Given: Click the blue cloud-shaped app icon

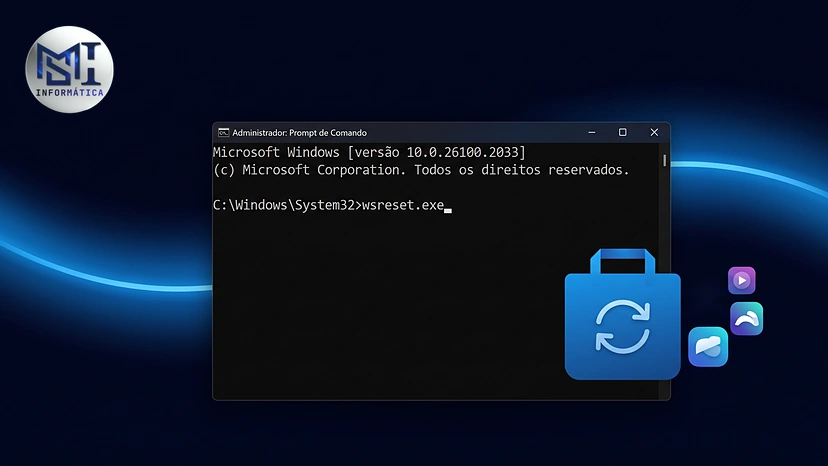Looking at the screenshot, I should 708,347.
